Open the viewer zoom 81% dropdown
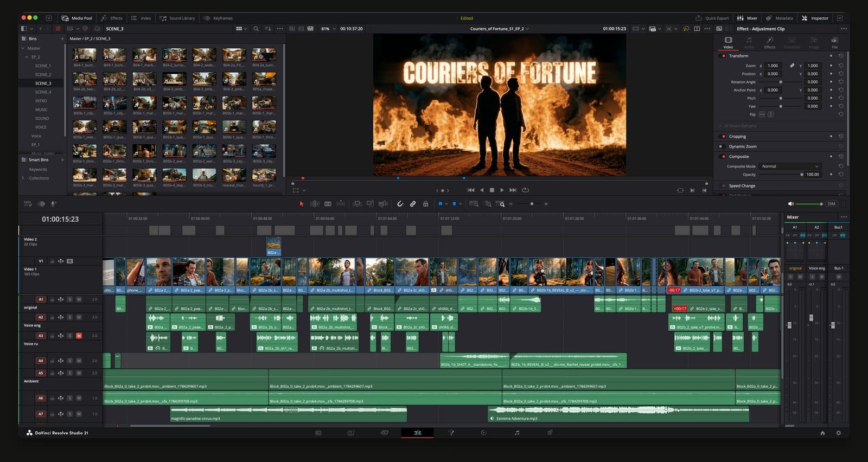The image size is (868, 462). (x=328, y=29)
